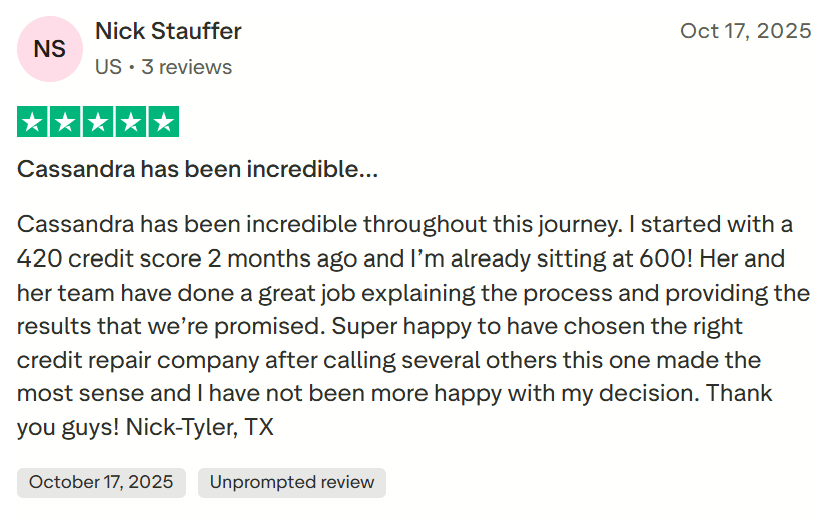Click the first green rating star
Screen dimensions: 838x518
pos(32,122)
